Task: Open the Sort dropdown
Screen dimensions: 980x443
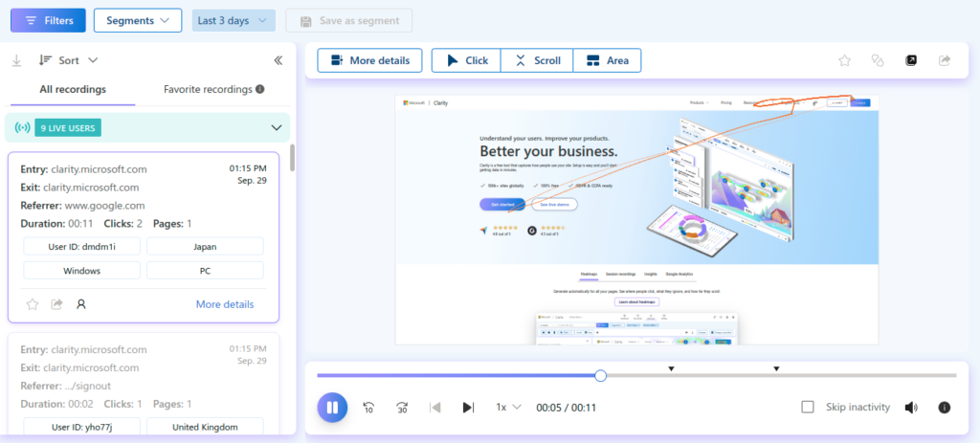Action: tap(68, 60)
